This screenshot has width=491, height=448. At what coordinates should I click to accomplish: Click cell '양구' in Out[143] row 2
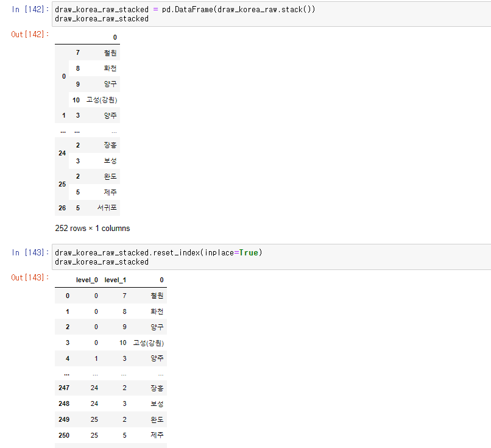tap(157, 327)
